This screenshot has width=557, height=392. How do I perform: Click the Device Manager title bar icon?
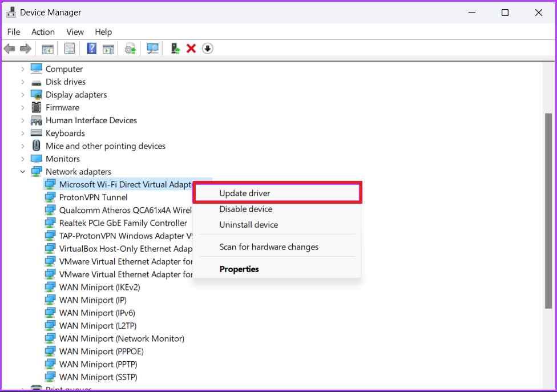point(11,12)
